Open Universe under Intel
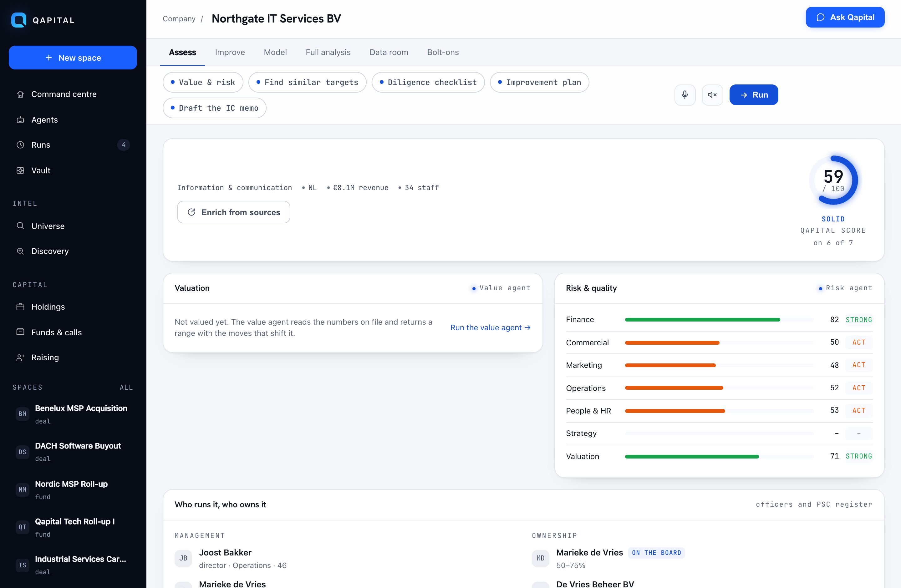This screenshot has width=901, height=588. [73, 226]
